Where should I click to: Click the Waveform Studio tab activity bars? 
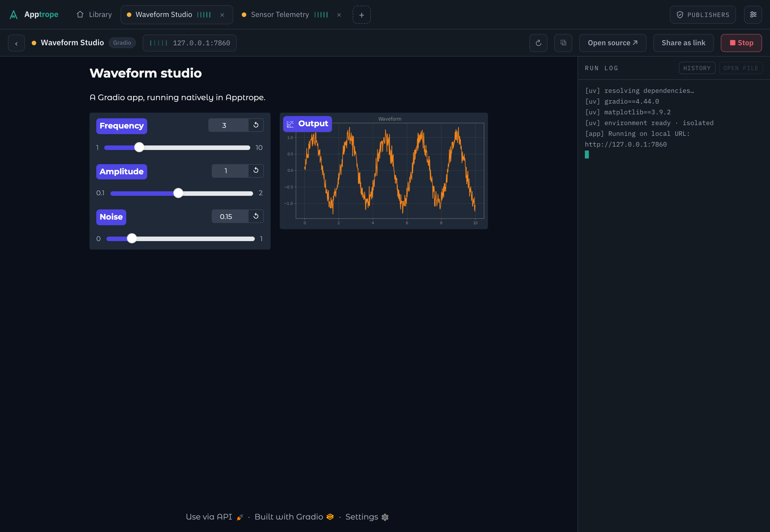tap(204, 15)
